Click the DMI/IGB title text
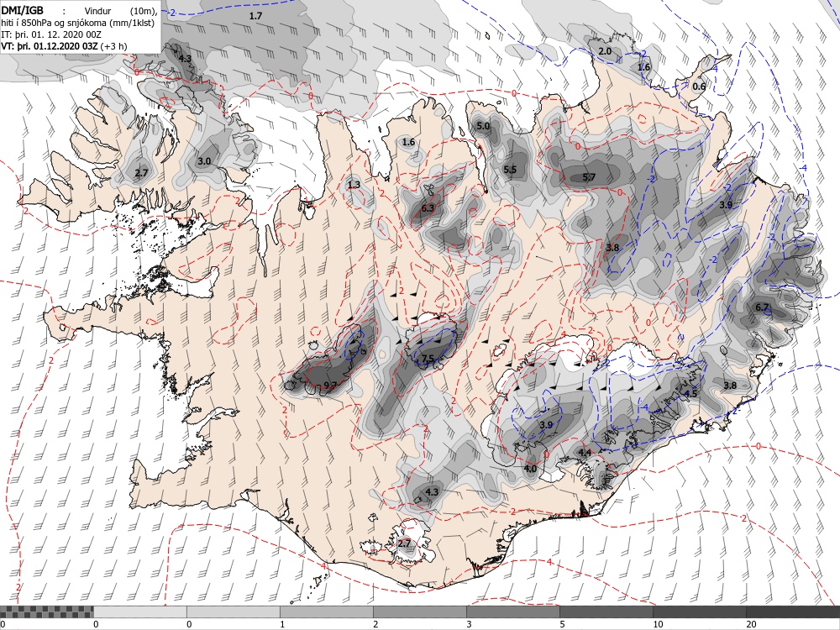 (23, 9)
